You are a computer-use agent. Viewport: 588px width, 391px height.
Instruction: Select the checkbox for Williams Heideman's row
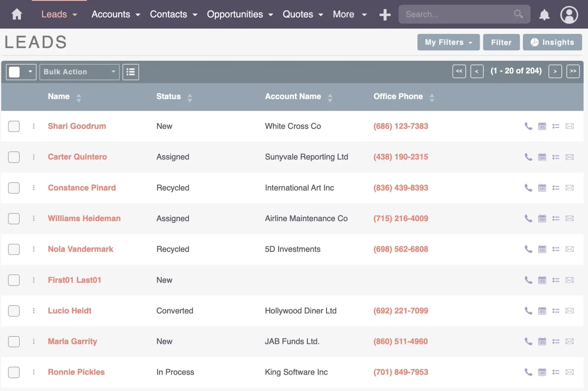pos(14,218)
